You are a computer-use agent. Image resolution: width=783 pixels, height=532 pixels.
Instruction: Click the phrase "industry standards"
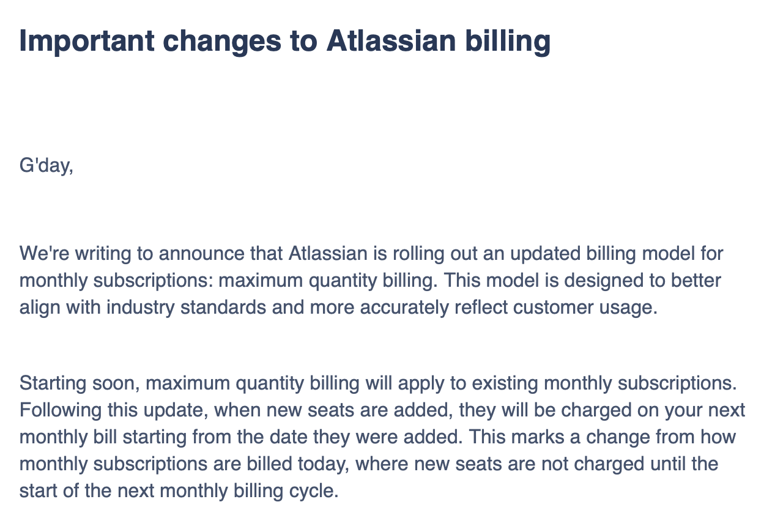tap(186, 308)
